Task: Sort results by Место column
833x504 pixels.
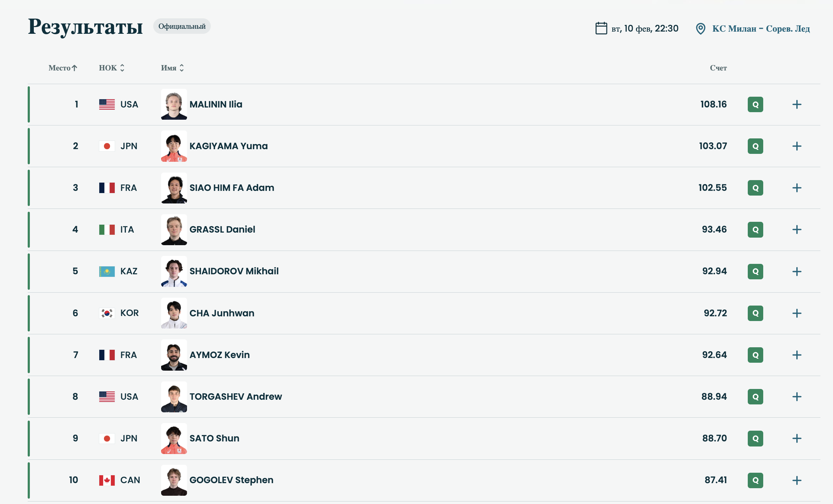Action: click(63, 68)
